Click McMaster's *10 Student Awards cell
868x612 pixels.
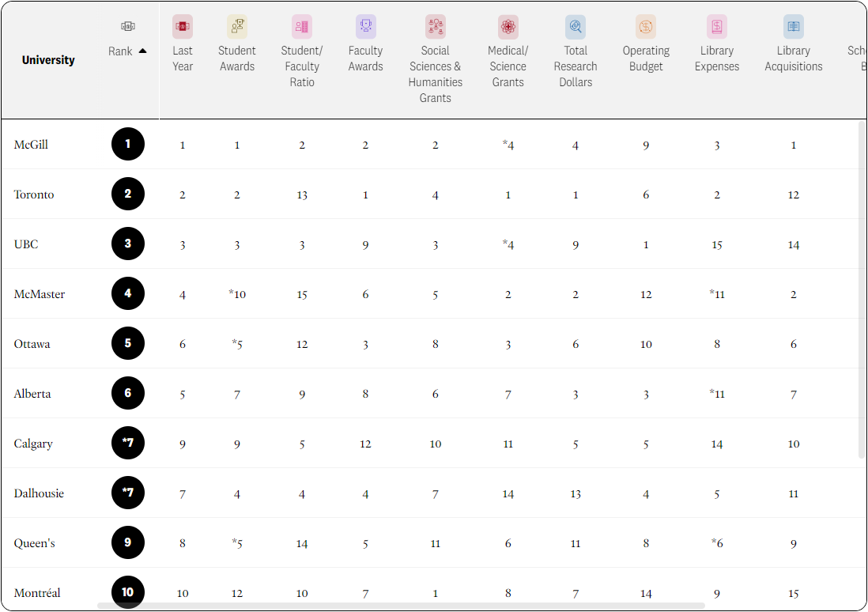237,294
